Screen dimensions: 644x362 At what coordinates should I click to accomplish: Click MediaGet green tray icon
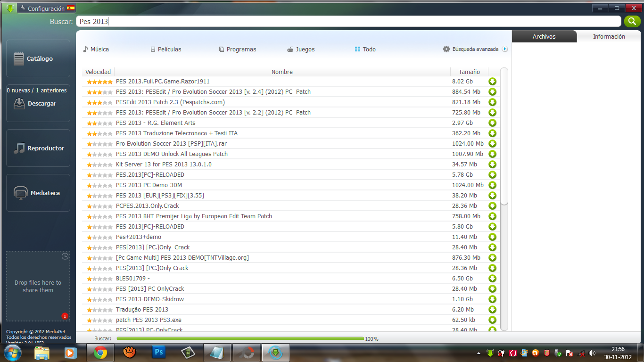tap(490, 353)
